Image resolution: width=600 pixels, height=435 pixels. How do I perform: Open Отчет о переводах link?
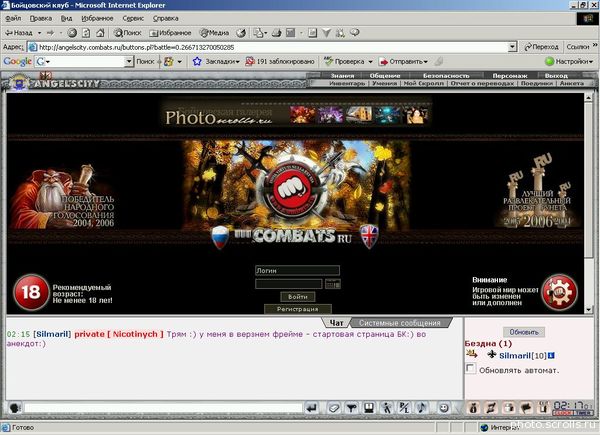[x=482, y=83]
